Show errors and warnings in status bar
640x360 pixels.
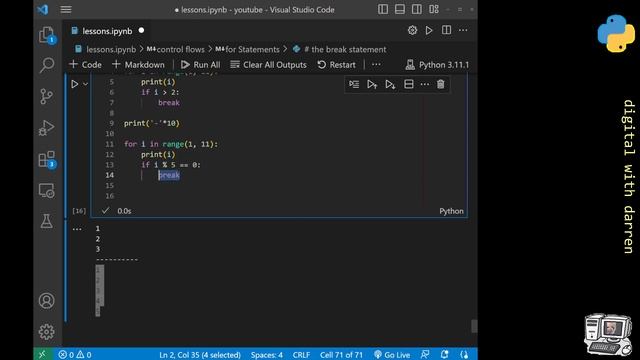coord(75,355)
